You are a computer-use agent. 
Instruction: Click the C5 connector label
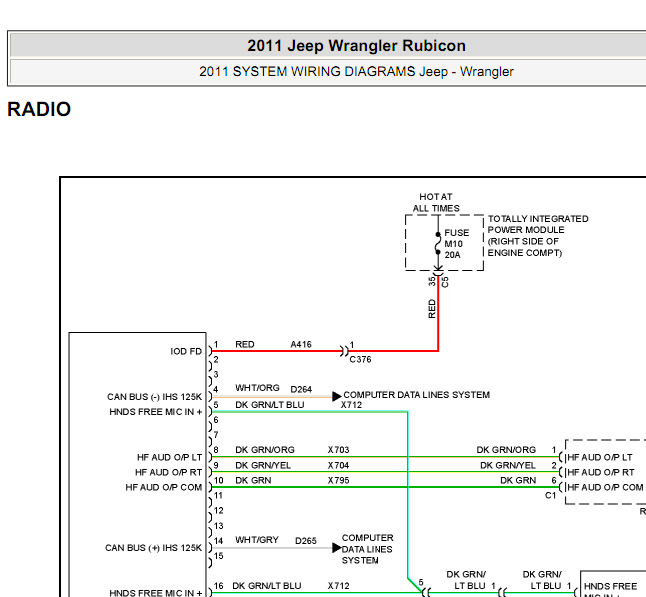[x=445, y=282]
